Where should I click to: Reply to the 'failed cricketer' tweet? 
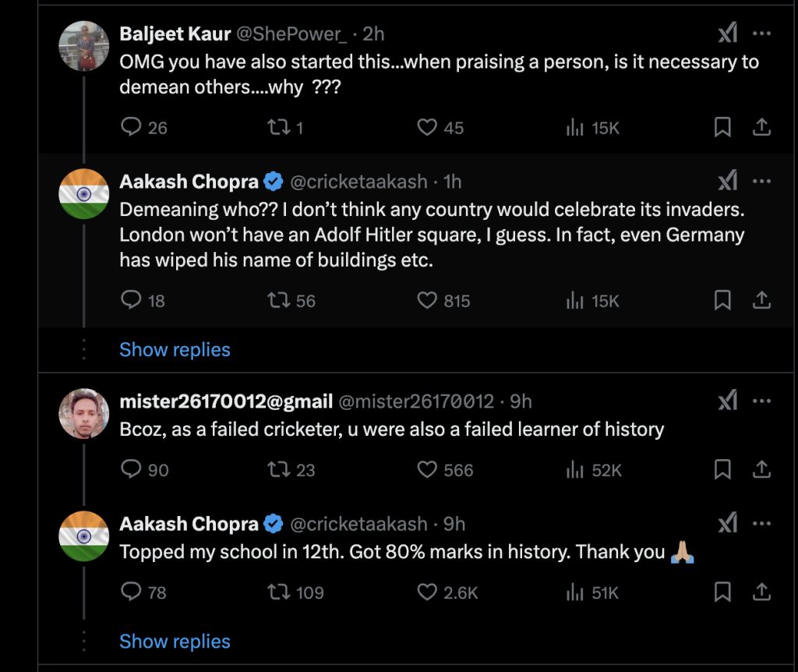point(132,470)
